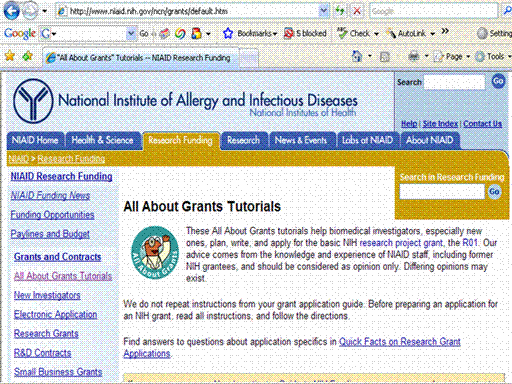Open NIAID Research Funding sidebar link
Image resolution: width=512 pixels, height=384 pixels.
61,176
